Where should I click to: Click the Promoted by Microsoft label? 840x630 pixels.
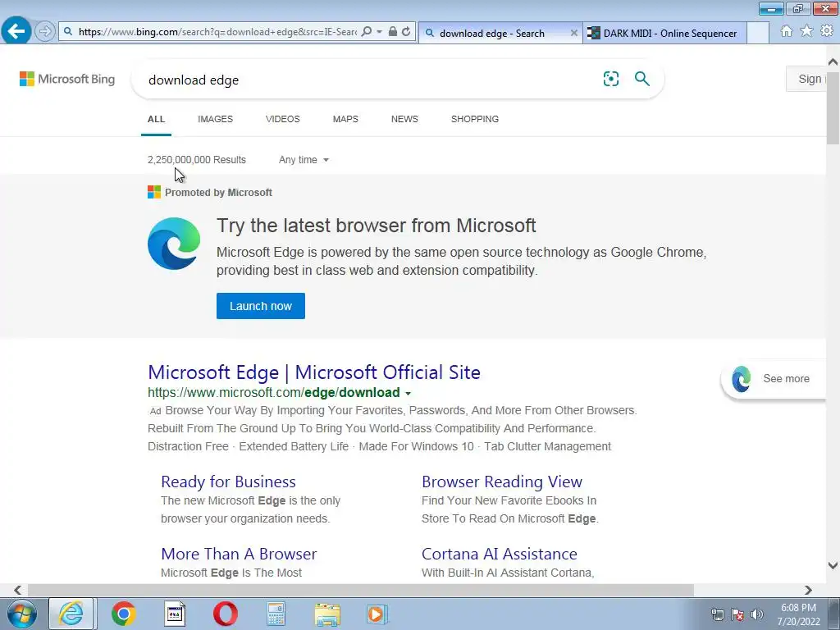click(x=218, y=192)
